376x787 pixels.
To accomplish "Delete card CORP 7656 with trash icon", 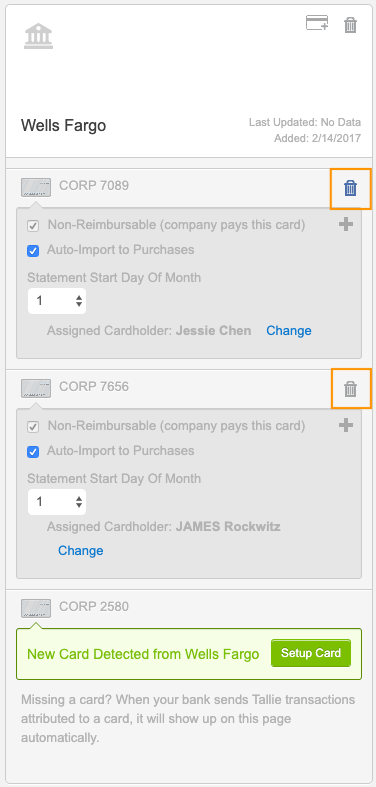I will (x=350, y=389).
